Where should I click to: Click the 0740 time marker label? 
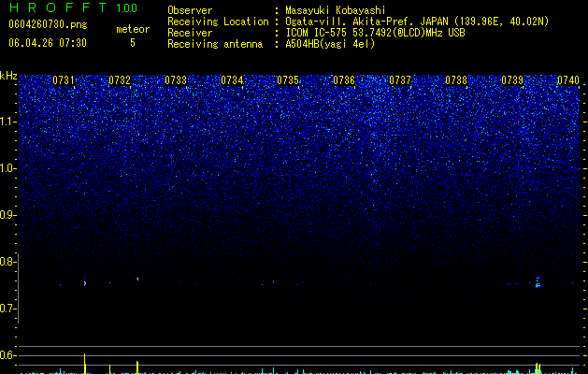(x=568, y=80)
